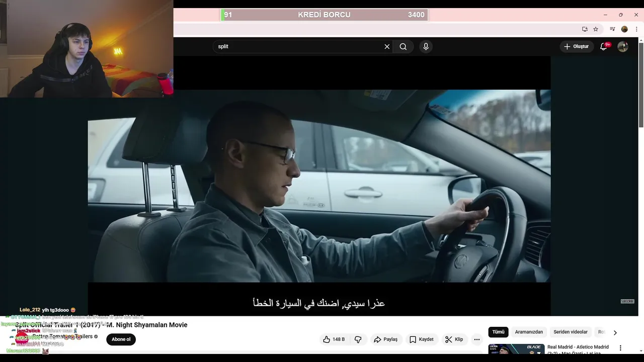Bookmark this page with the star icon
The height and width of the screenshot is (362, 644).
tap(596, 29)
